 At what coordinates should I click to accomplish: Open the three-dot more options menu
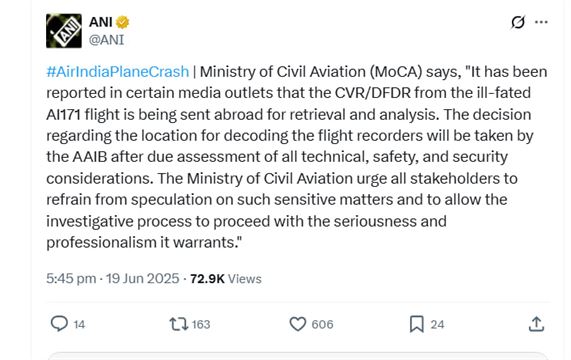[x=541, y=22]
